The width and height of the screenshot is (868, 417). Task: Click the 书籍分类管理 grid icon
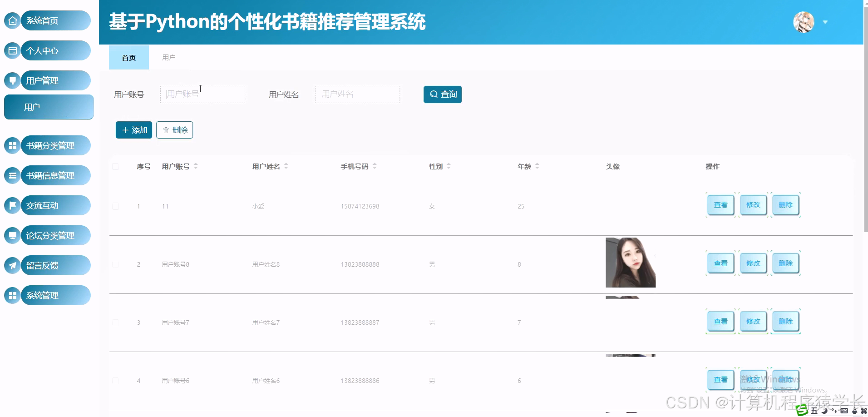(x=12, y=145)
